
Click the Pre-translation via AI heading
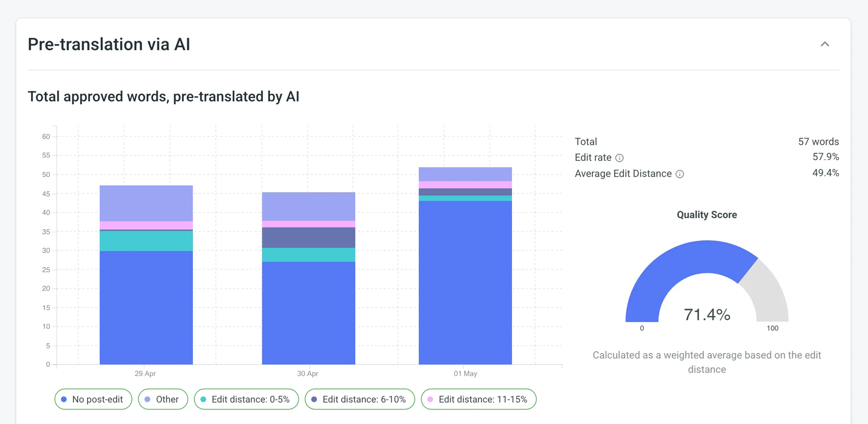point(109,44)
